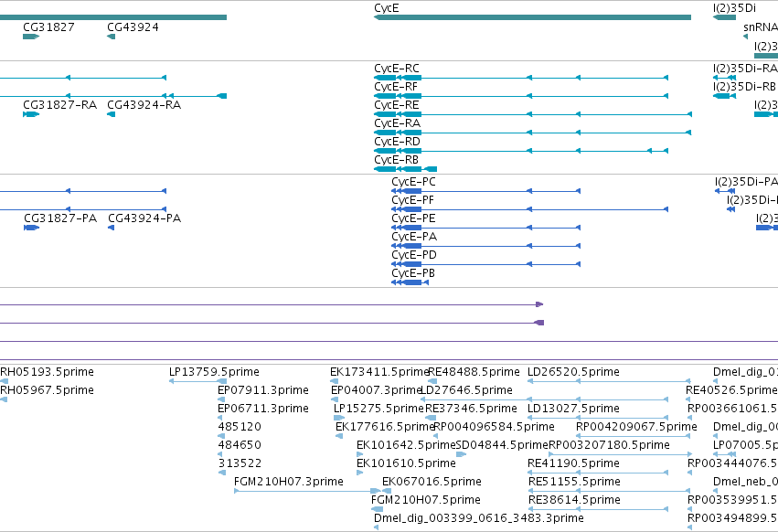Select the CycE-PD protein feature

pos(485,264)
